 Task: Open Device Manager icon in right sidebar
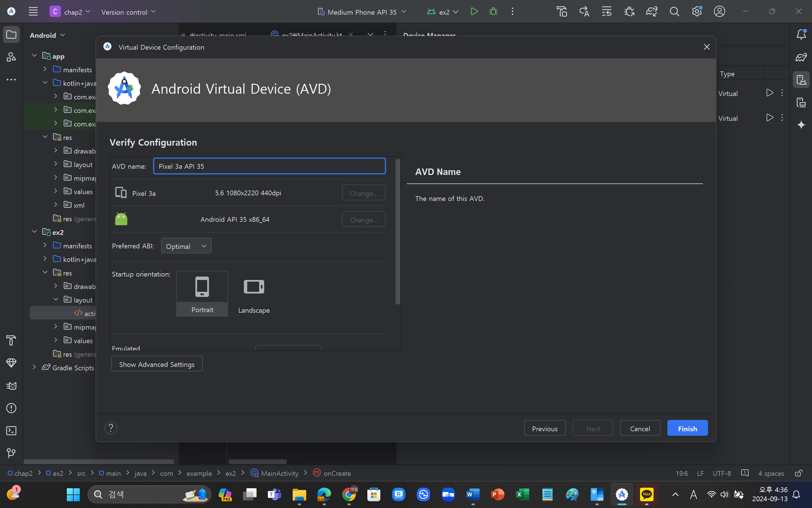click(801, 80)
